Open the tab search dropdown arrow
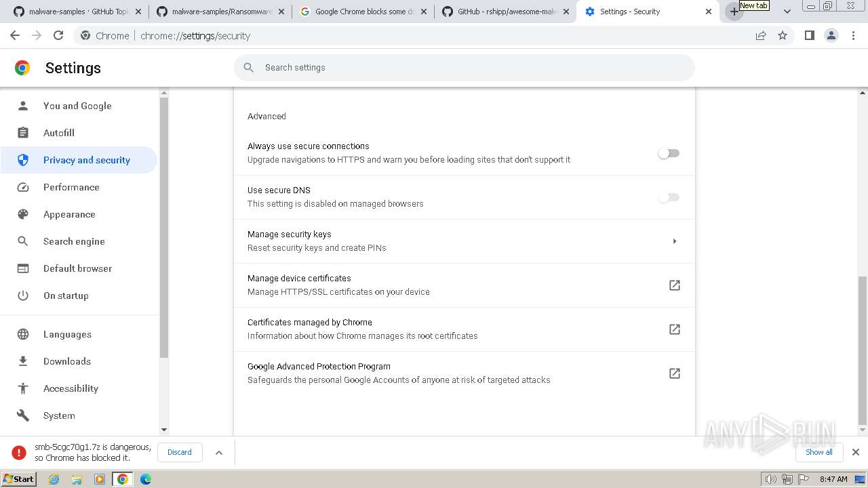 [x=787, y=12]
